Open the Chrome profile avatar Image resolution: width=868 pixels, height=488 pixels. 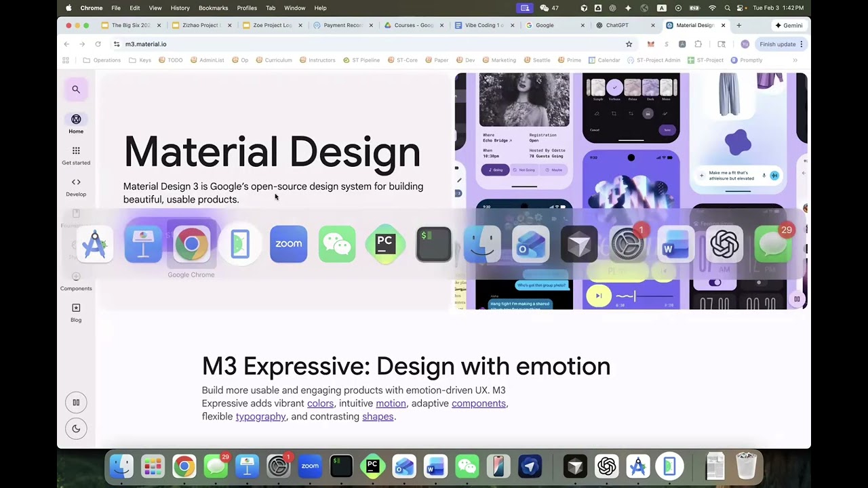[x=745, y=44]
